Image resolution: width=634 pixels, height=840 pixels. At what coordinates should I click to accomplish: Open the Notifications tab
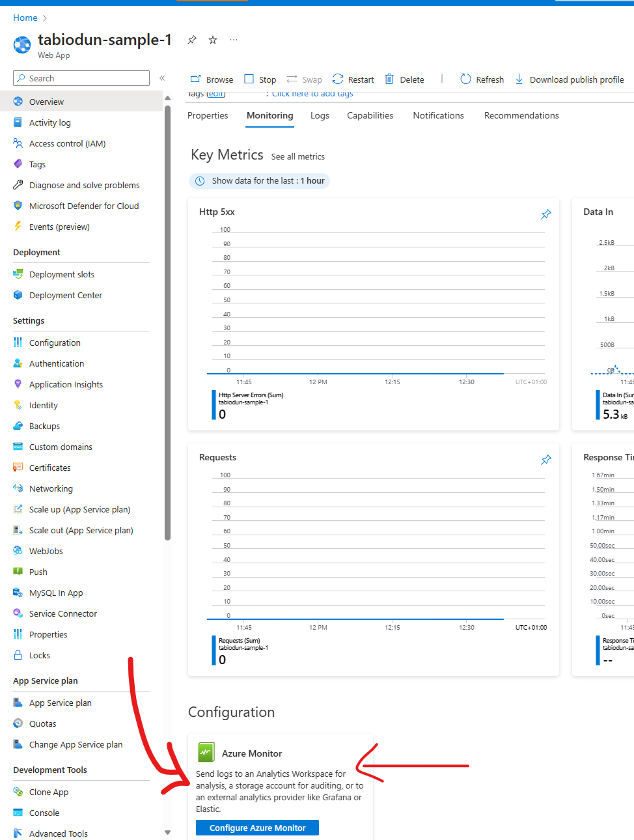point(437,115)
